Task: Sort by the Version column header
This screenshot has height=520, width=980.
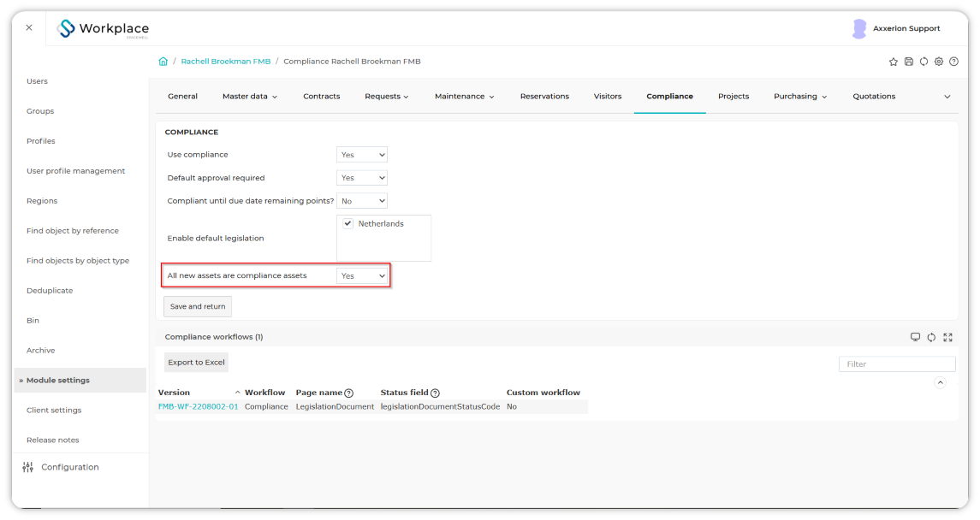Action: pyautogui.click(x=174, y=393)
